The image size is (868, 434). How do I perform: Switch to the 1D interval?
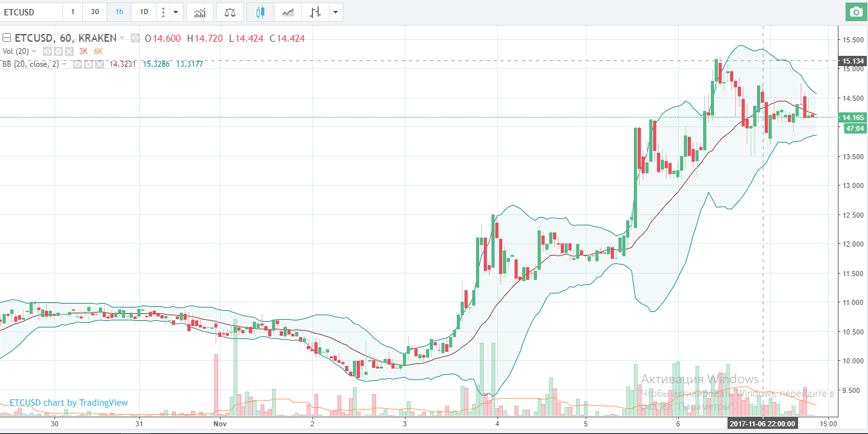(144, 12)
